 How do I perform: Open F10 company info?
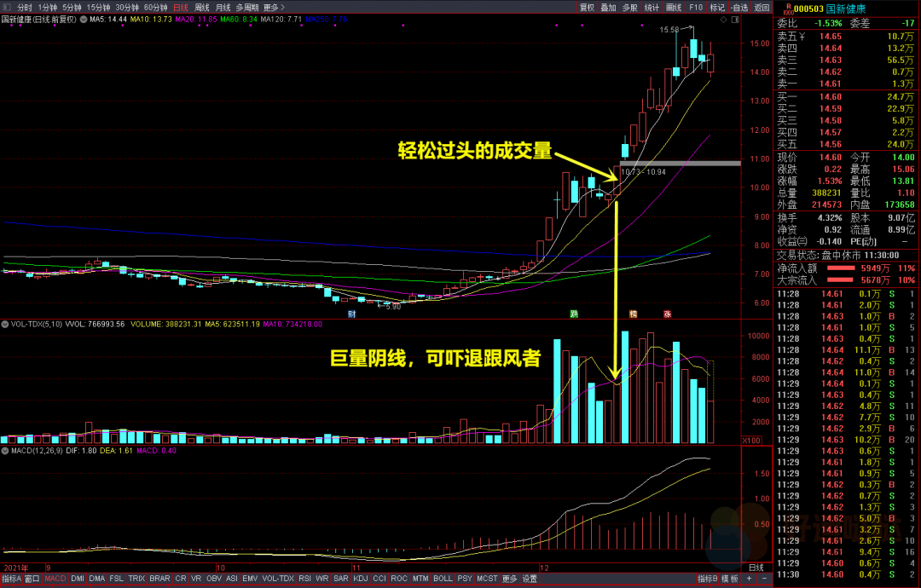[x=696, y=7]
